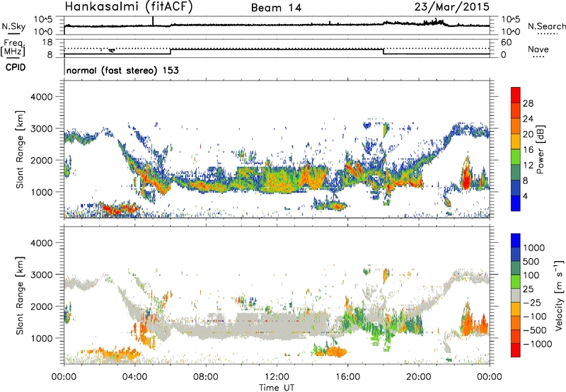Click the spike in sky noise near 05:00
This screenshot has width=566, height=392.
coord(153,21)
